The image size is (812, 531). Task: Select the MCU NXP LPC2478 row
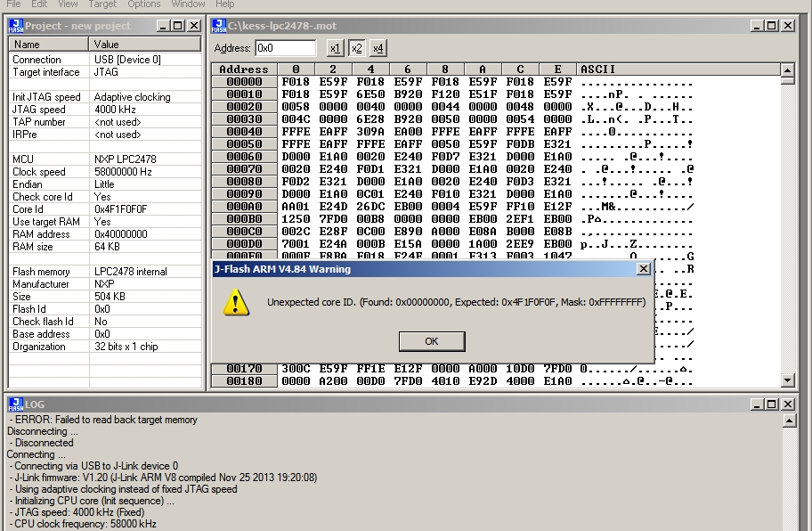pyautogui.click(x=105, y=159)
